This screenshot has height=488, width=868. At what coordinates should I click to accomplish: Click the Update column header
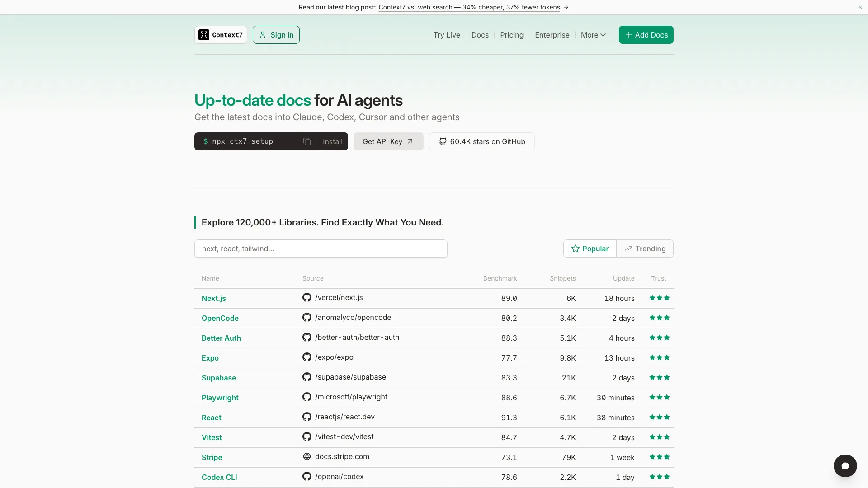pyautogui.click(x=624, y=278)
